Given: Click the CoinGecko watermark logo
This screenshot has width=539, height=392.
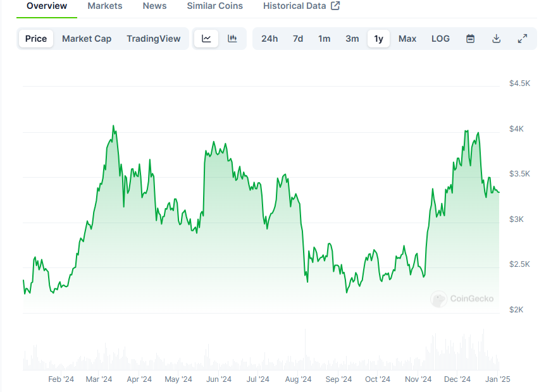Looking at the screenshot, I should coord(462,298).
